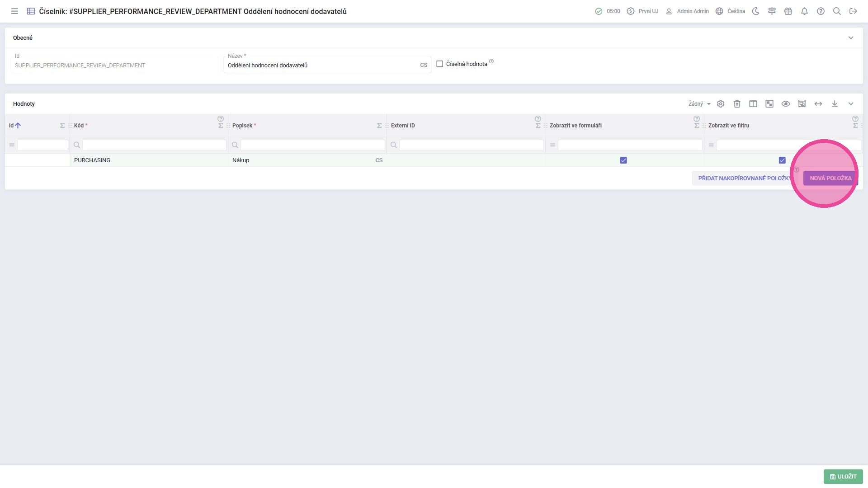This screenshot has height=488, width=868.
Task: Uncheck Zobrazit ve filtru for PURCHASING row
Action: click(x=782, y=160)
